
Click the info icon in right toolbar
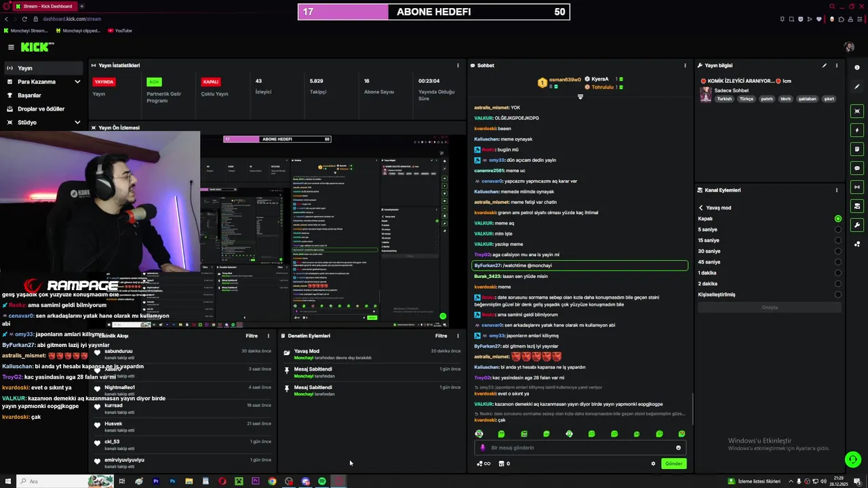857,68
